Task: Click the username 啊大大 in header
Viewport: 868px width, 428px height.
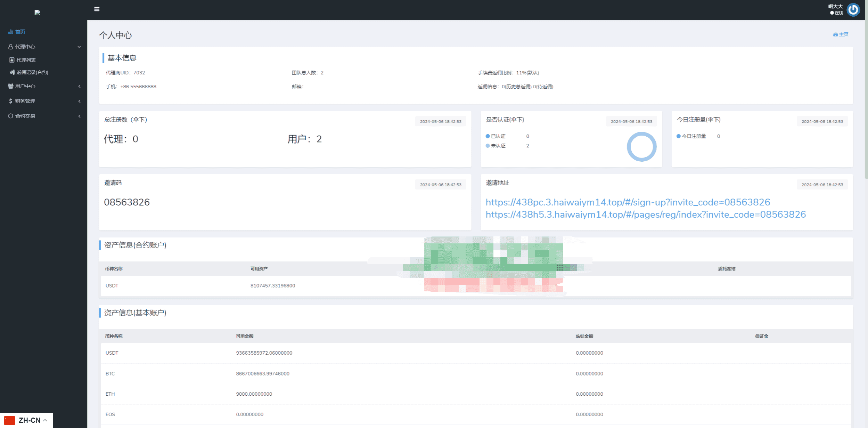Action: coord(835,6)
